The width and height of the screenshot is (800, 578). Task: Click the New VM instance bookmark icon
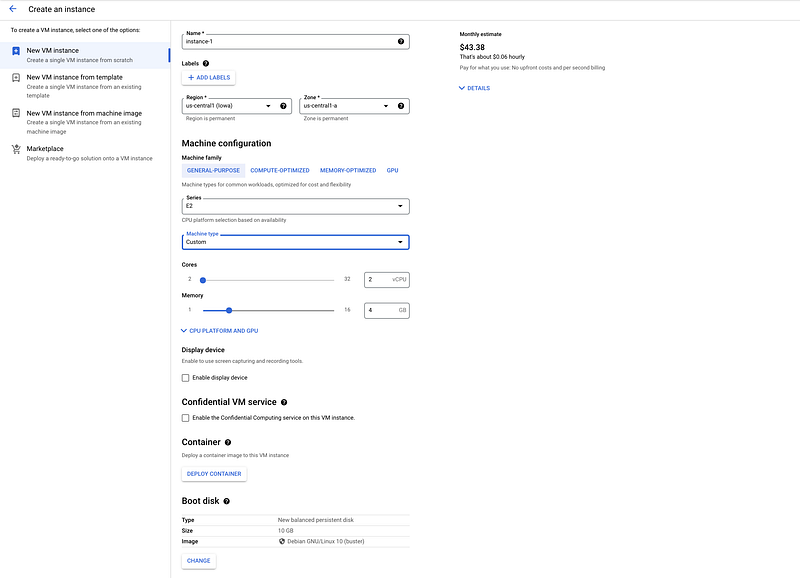pyautogui.click(x=16, y=51)
